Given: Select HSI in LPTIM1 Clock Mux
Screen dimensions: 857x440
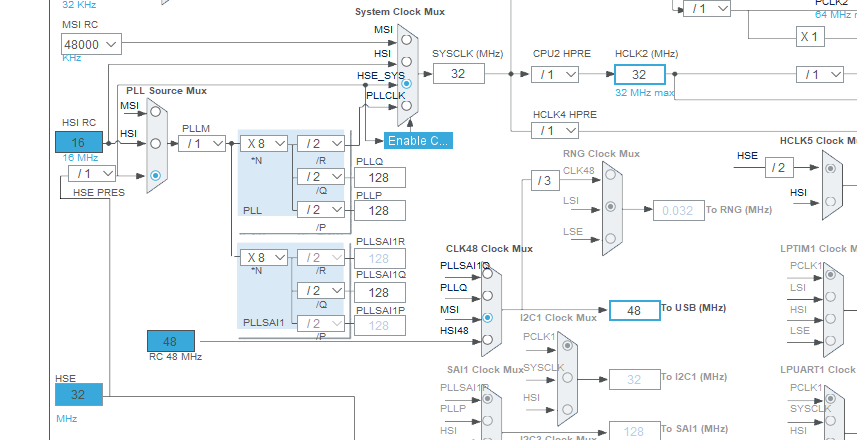Looking at the screenshot, I should click(831, 319).
